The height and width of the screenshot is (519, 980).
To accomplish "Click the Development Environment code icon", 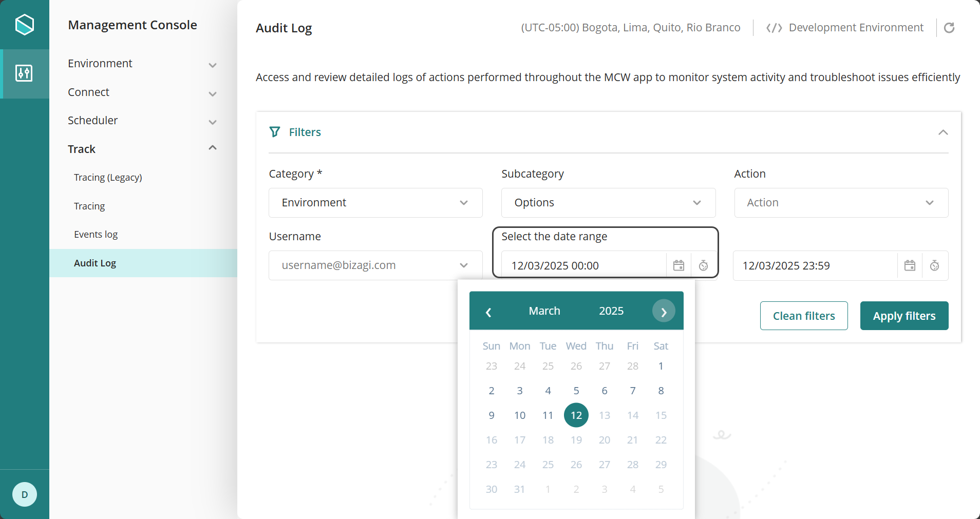I will [x=774, y=28].
